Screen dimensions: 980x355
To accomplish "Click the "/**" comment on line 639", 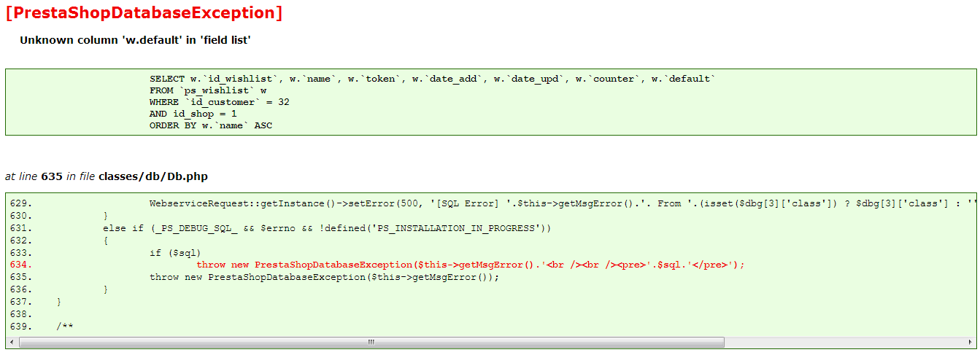I will pyautogui.click(x=65, y=327).
